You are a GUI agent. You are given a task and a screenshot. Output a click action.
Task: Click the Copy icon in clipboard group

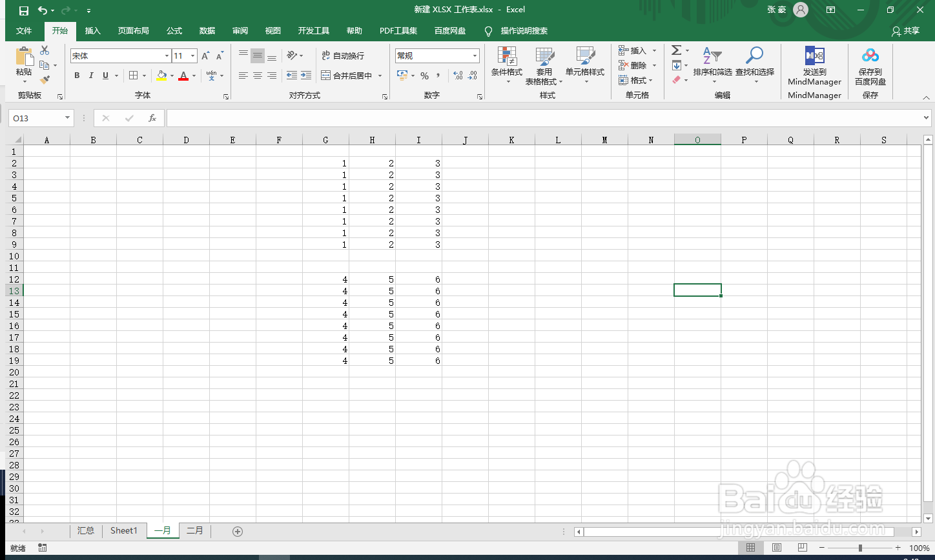click(45, 65)
